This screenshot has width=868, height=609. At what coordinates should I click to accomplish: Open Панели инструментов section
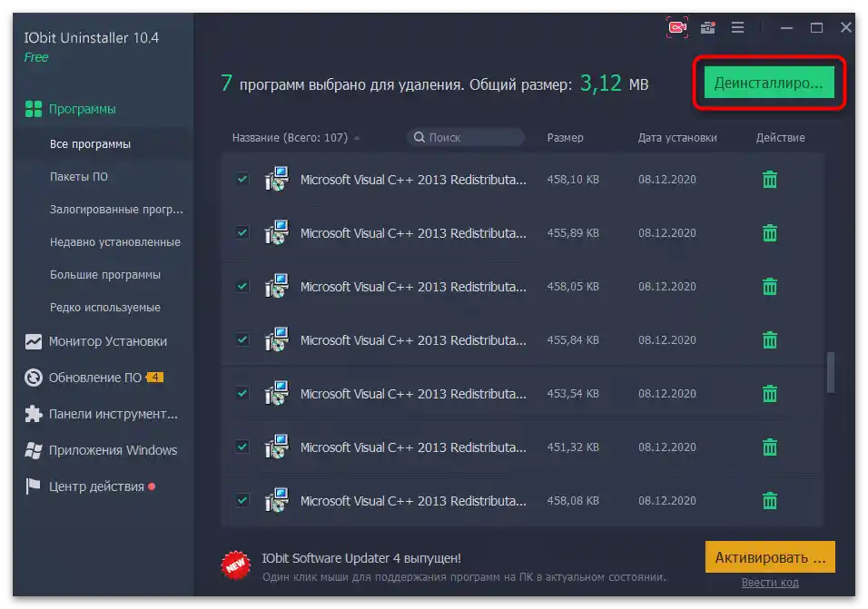[113, 414]
